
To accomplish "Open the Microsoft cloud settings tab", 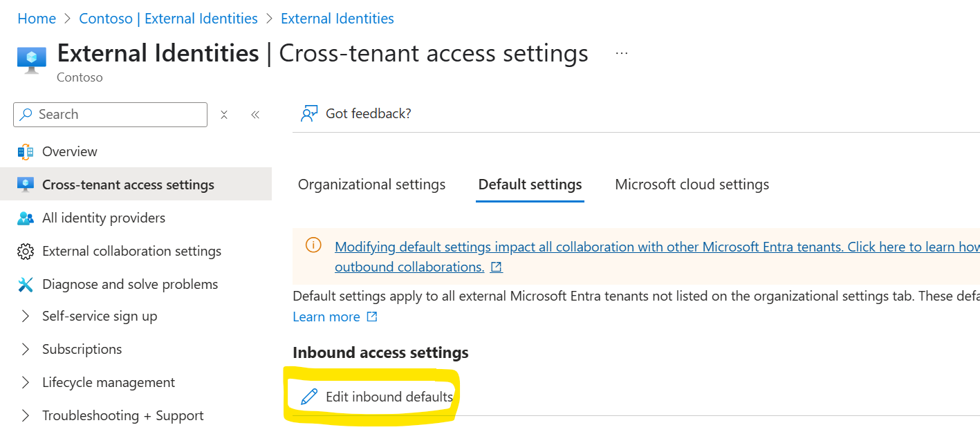I will [691, 184].
